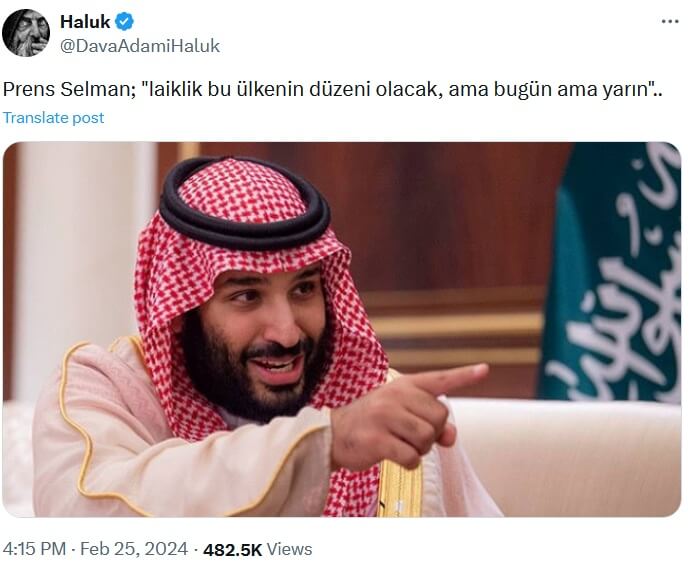
Task: Open the attached photo in the tweet
Action: 341,329
